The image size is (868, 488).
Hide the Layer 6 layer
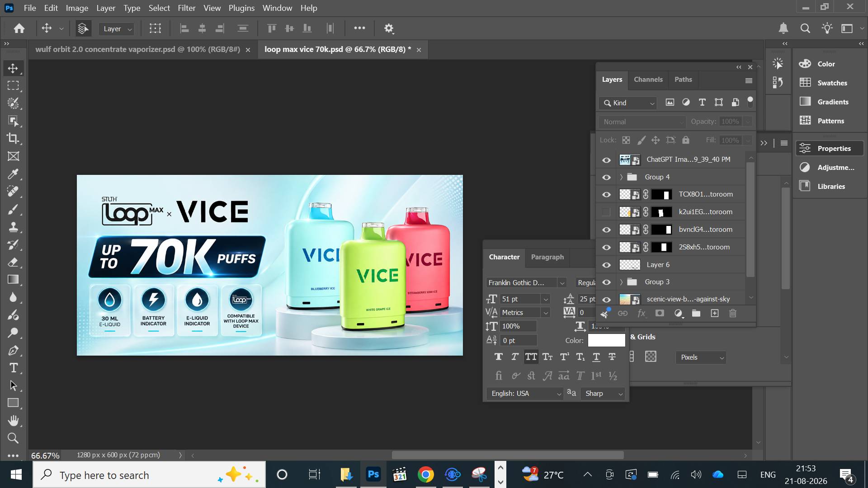(x=606, y=265)
